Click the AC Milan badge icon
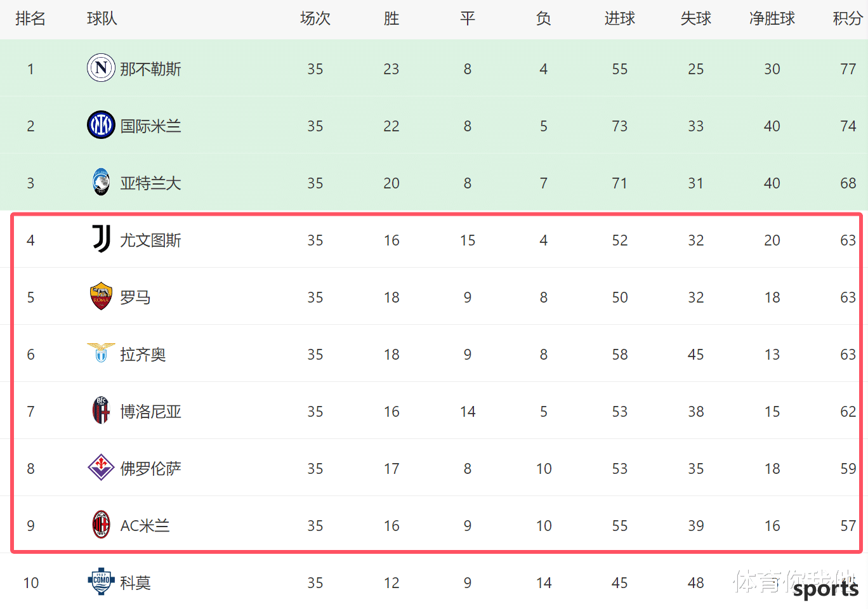Screen dimensions: 868x609 pos(101,525)
